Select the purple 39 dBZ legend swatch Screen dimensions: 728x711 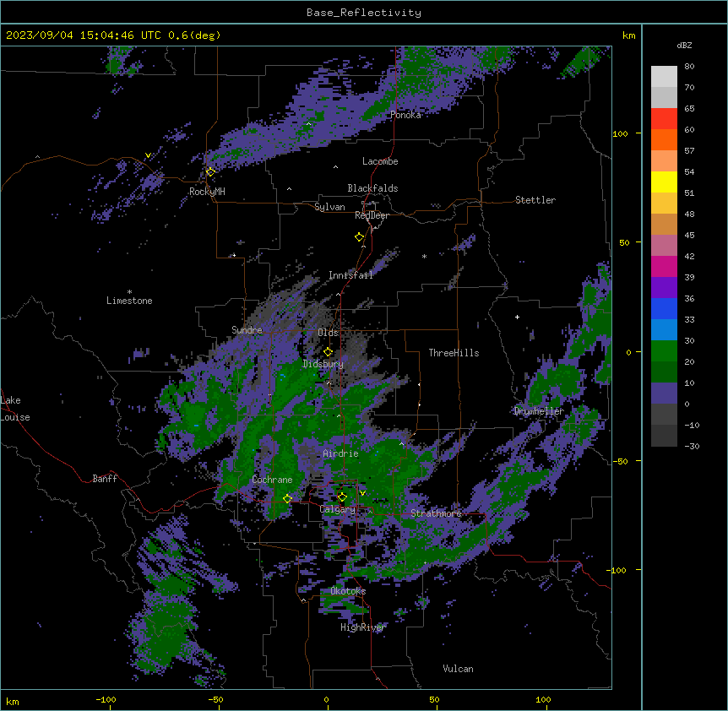(664, 288)
